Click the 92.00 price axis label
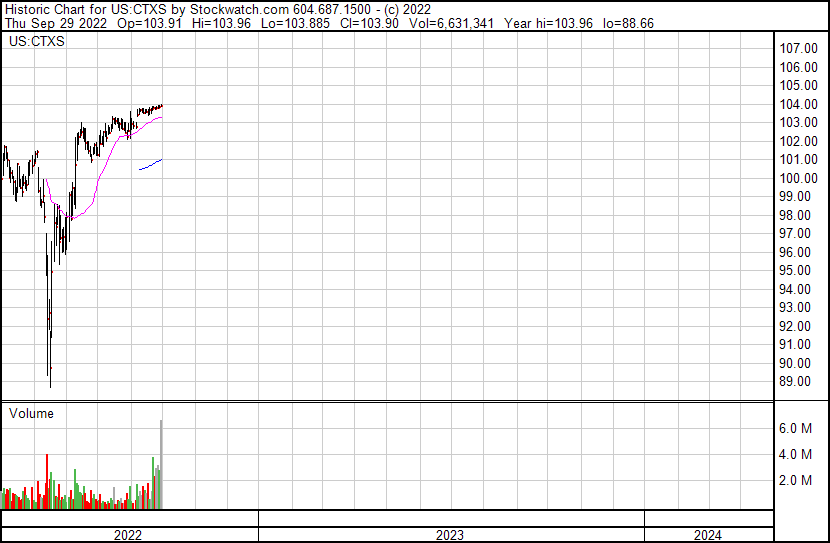The width and height of the screenshot is (830, 543). 795,326
